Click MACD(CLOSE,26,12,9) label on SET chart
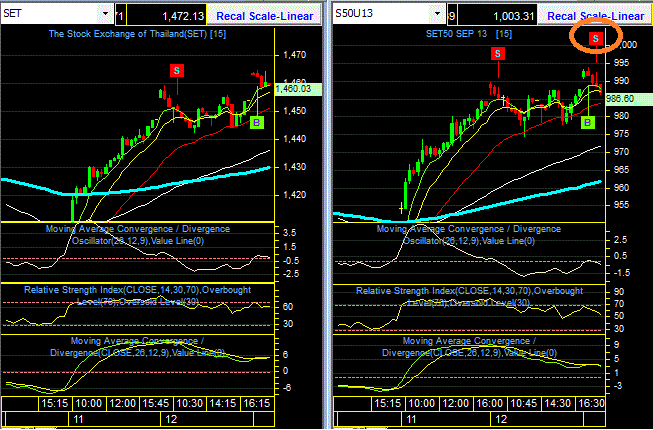This screenshot has height=430, width=653. (137, 347)
